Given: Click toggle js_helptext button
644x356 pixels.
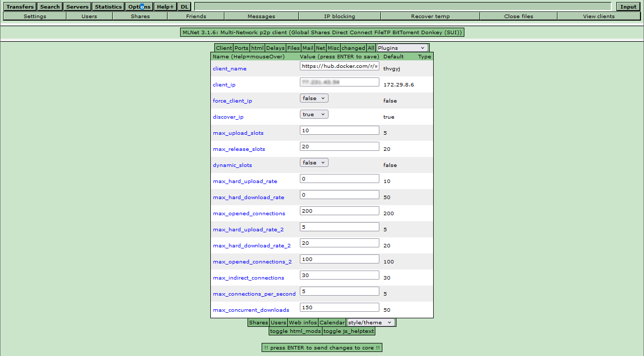Looking at the screenshot, I should [x=348, y=331].
